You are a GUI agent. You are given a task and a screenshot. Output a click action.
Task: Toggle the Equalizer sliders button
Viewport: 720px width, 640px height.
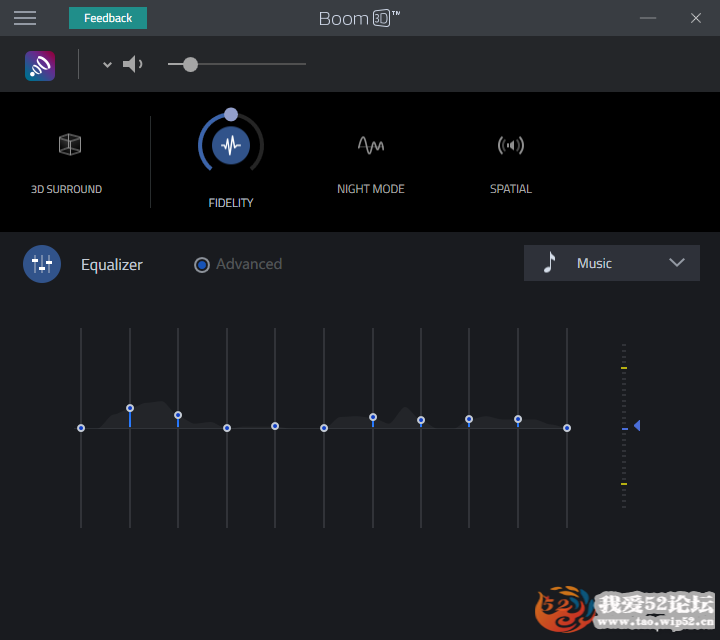pos(42,264)
